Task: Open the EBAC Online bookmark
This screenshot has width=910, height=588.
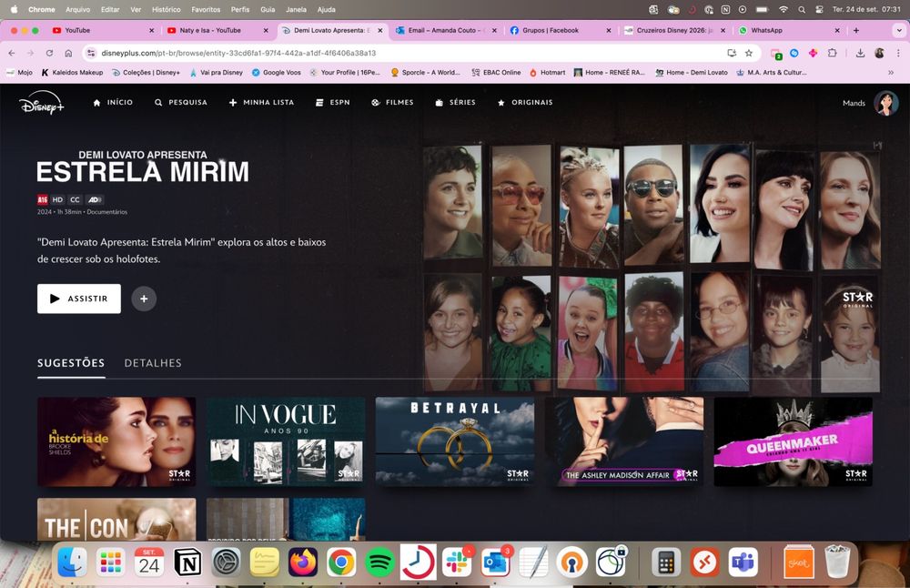Action: pyautogui.click(x=496, y=73)
